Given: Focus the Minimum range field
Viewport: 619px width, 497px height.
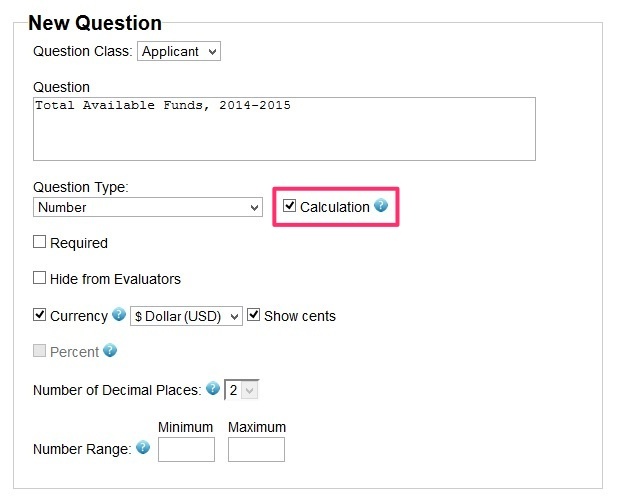Looking at the screenshot, I should pyautogui.click(x=186, y=449).
